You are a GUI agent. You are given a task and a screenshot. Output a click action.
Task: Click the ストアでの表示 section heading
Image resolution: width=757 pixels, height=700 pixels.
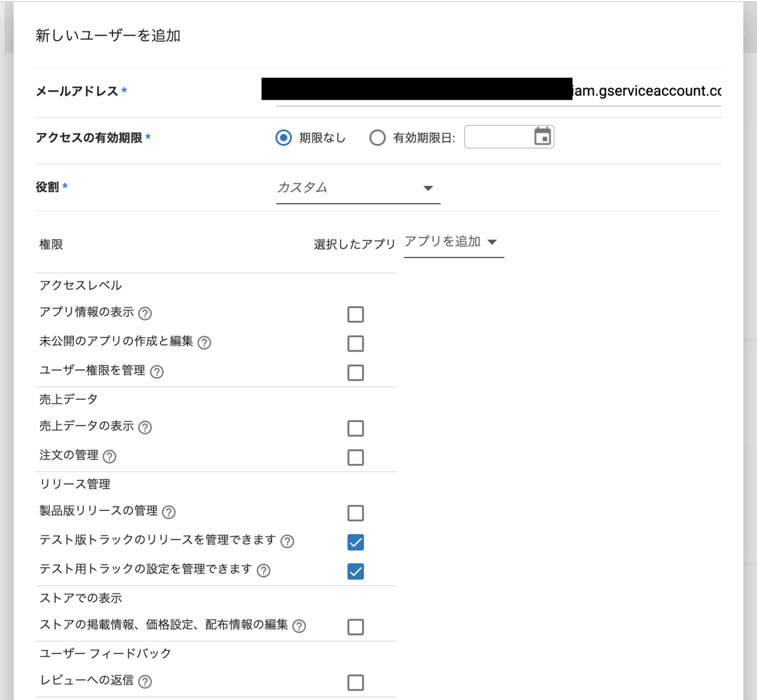[80, 598]
